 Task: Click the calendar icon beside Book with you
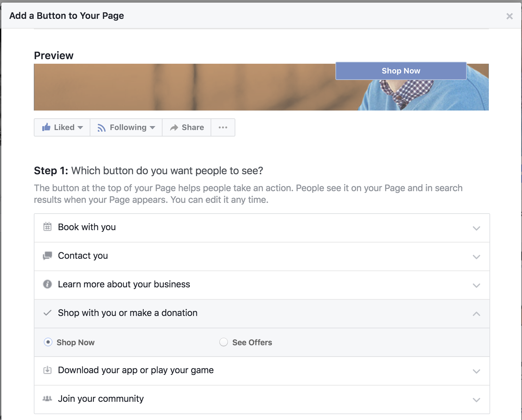coord(47,227)
